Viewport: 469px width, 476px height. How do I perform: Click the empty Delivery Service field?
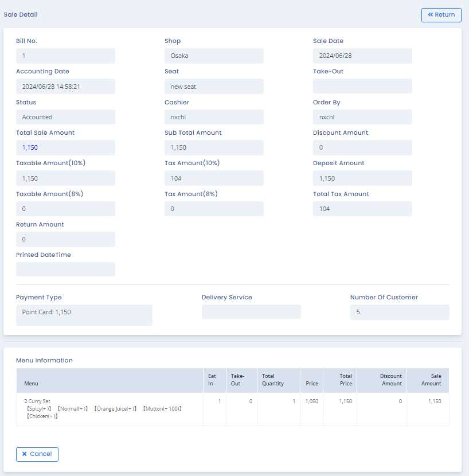click(251, 312)
